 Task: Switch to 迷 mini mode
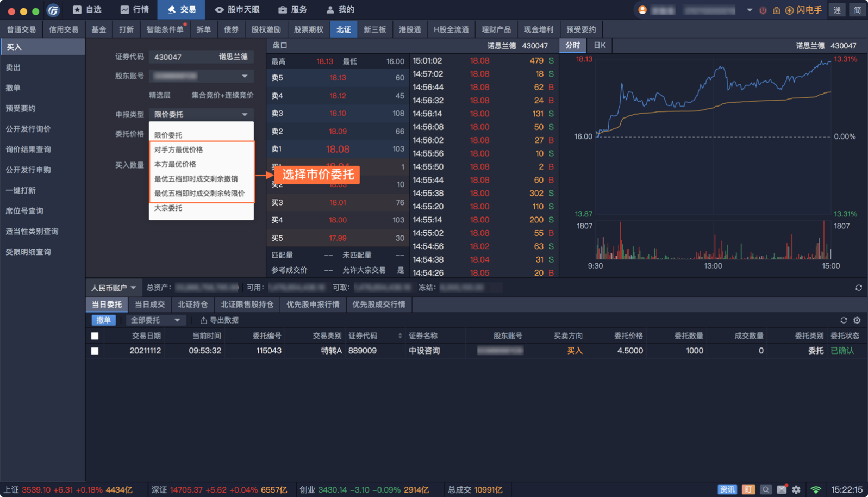[x=837, y=10]
